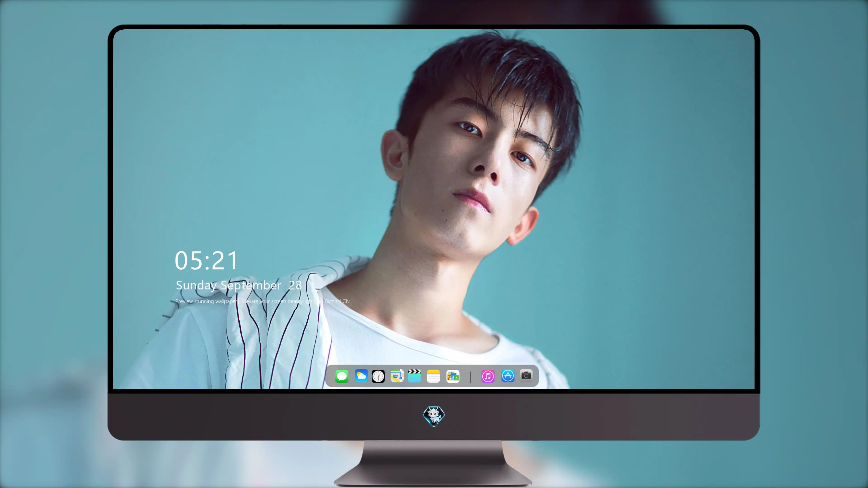This screenshot has height=488, width=868.
Task: Open the Maps app in dock
Action: [x=397, y=376]
